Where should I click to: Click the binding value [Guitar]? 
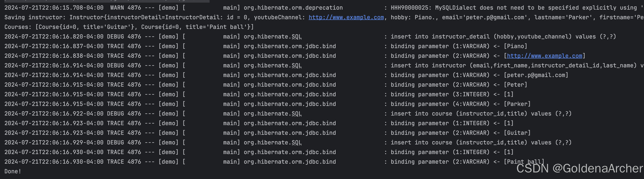[x=517, y=133]
